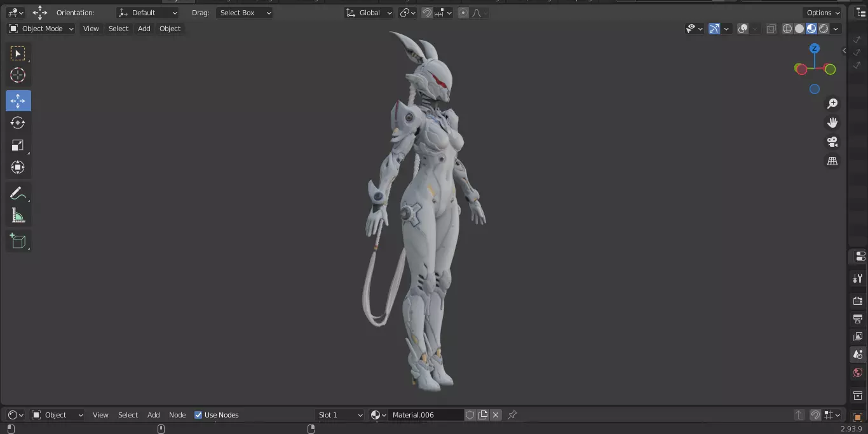This screenshot has height=434, width=868.
Task: Toggle node editor snapping magnet
Action: [815, 415]
